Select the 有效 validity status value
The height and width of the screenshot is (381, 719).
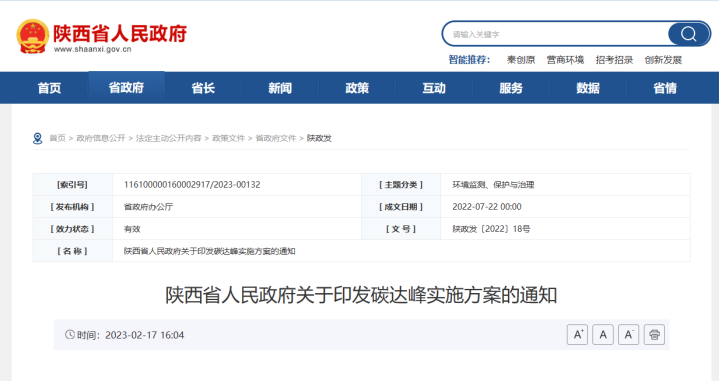tap(132, 229)
